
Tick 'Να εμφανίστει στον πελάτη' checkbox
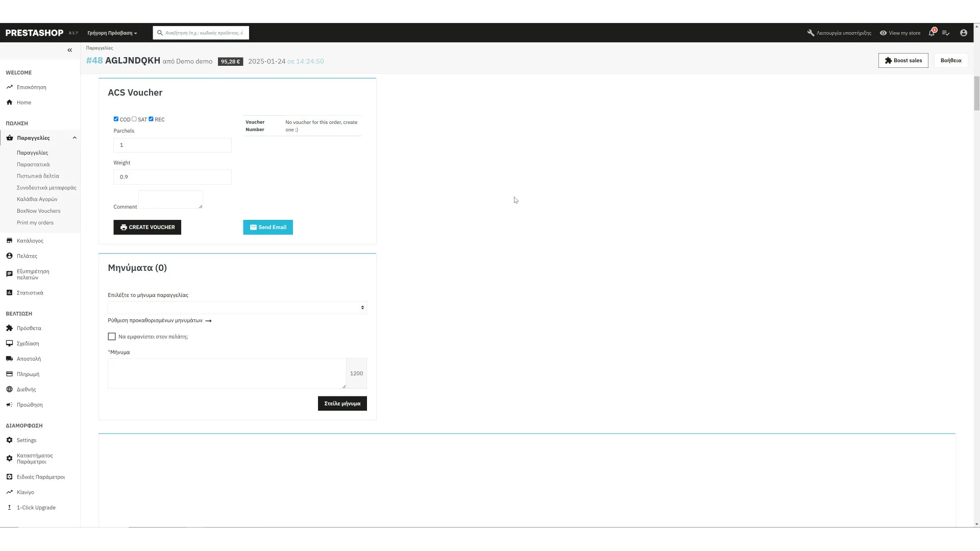click(x=112, y=337)
